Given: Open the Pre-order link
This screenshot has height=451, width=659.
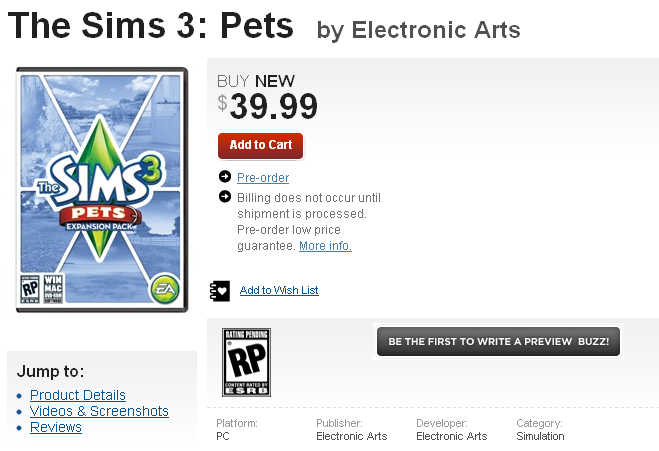Looking at the screenshot, I should (x=263, y=178).
